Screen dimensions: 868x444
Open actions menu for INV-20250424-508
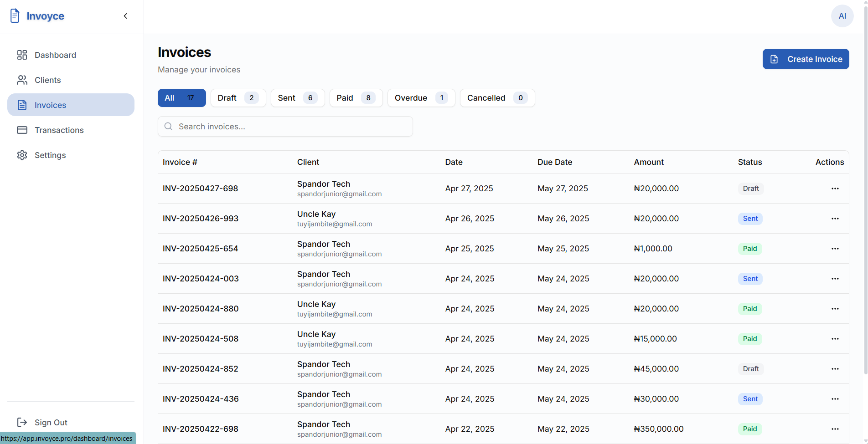coord(835,339)
